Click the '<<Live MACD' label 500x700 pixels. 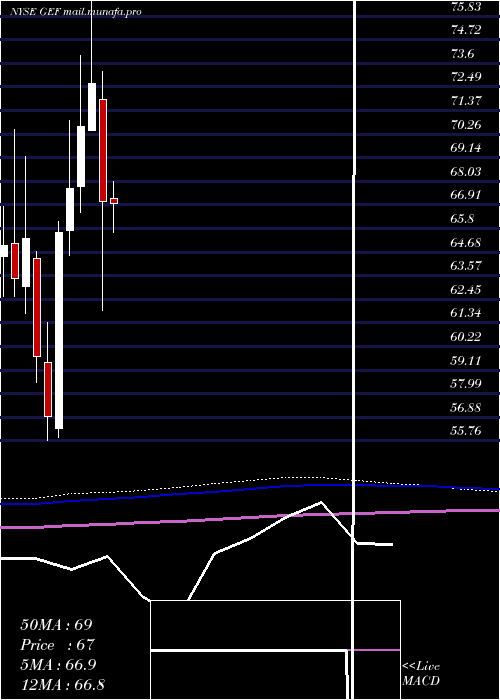(421, 674)
